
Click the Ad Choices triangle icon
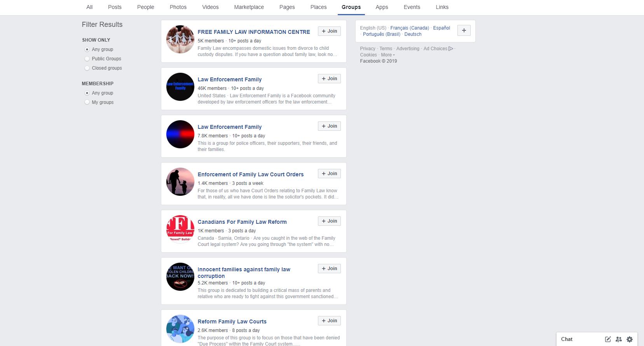(x=451, y=49)
